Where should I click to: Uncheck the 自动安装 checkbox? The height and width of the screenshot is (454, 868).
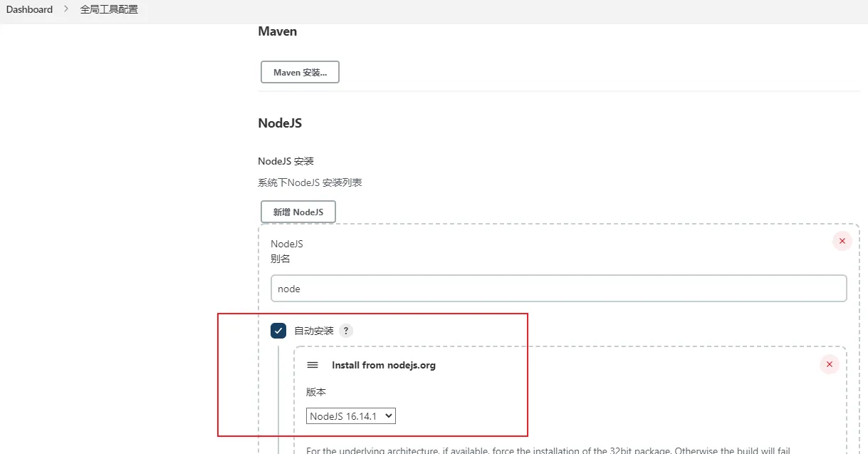pyautogui.click(x=278, y=331)
